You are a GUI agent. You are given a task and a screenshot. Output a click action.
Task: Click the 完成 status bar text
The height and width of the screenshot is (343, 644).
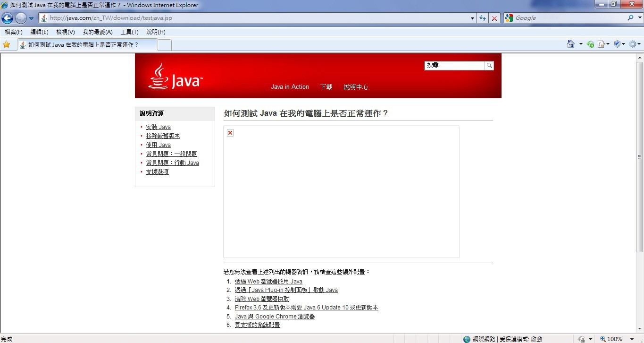(7, 339)
